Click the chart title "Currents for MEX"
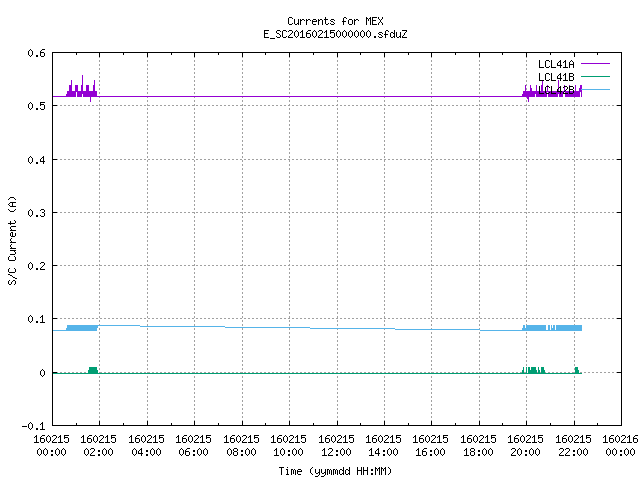The image size is (640, 480). (335, 21)
